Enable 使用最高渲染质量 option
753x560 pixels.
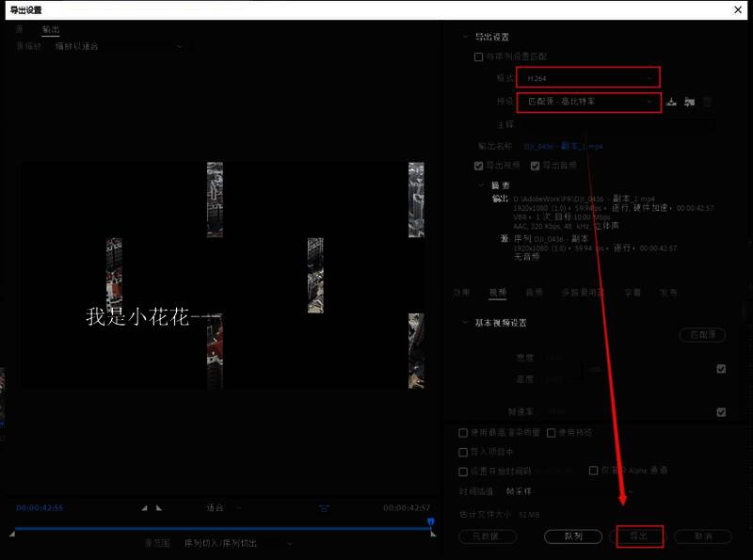(x=461, y=434)
